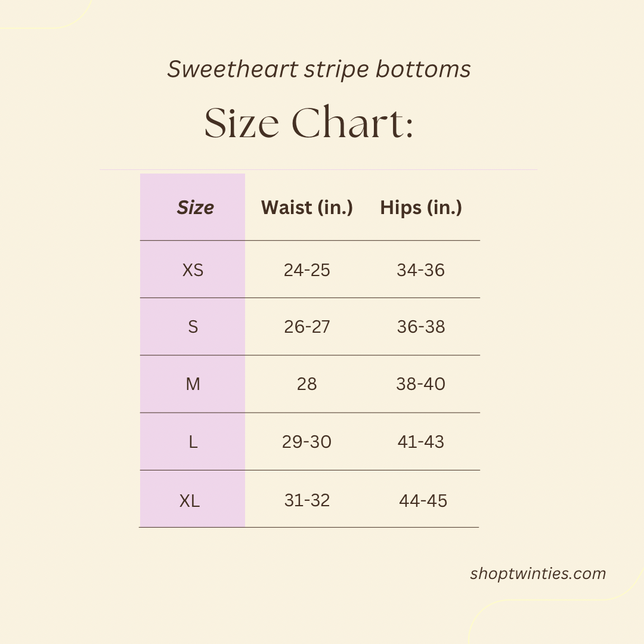The height and width of the screenshot is (644, 644).
Task: Click the 29-30 waist measurement
Action: click(x=306, y=442)
